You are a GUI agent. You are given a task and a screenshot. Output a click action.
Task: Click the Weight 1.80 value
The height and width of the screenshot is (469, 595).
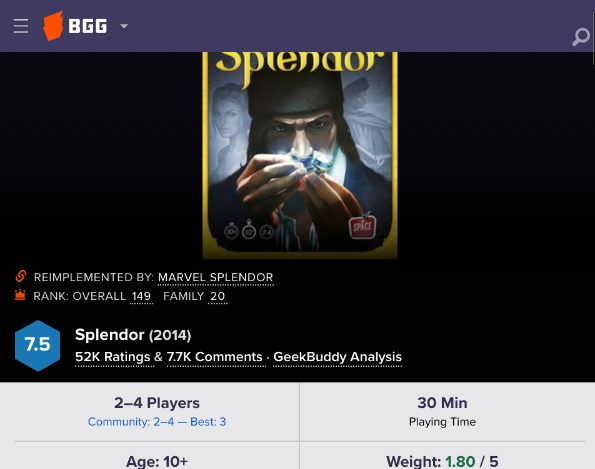460,461
